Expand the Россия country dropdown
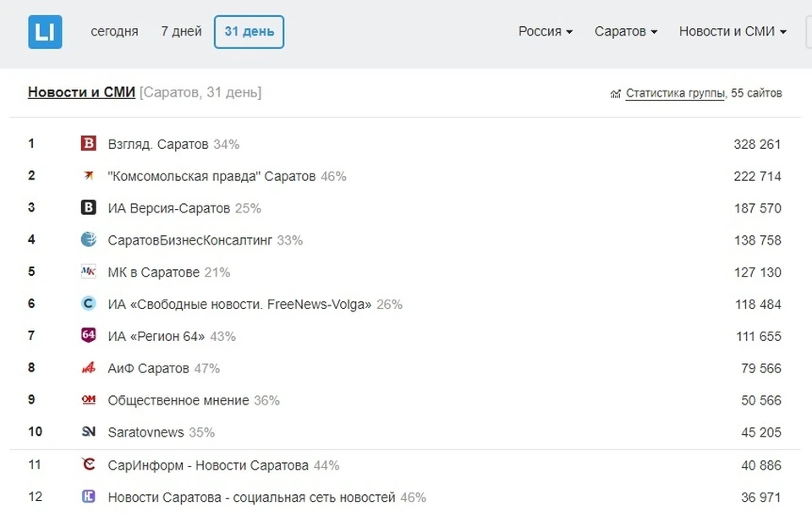This screenshot has height=517, width=812. click(546, 31)
